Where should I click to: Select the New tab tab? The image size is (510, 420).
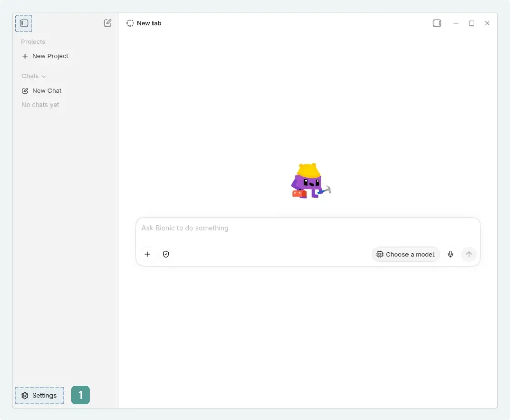tap(144, 23)
